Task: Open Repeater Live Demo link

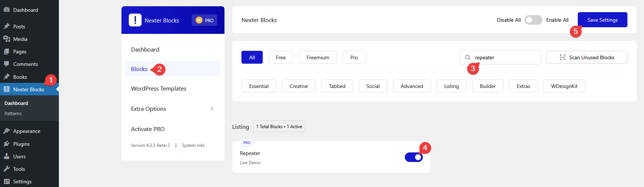Action: pos(250,163)
